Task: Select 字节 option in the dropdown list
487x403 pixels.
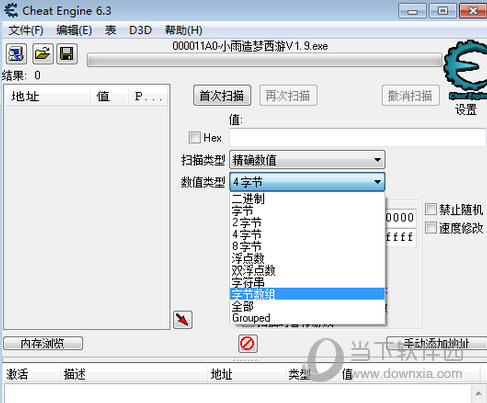Action: coord(307,210)
